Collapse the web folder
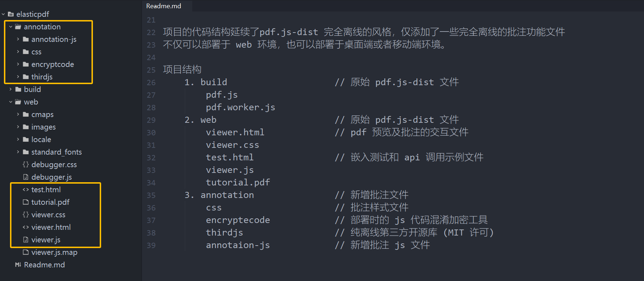This screenshot has width=644, height=281. tap(10, 102)
